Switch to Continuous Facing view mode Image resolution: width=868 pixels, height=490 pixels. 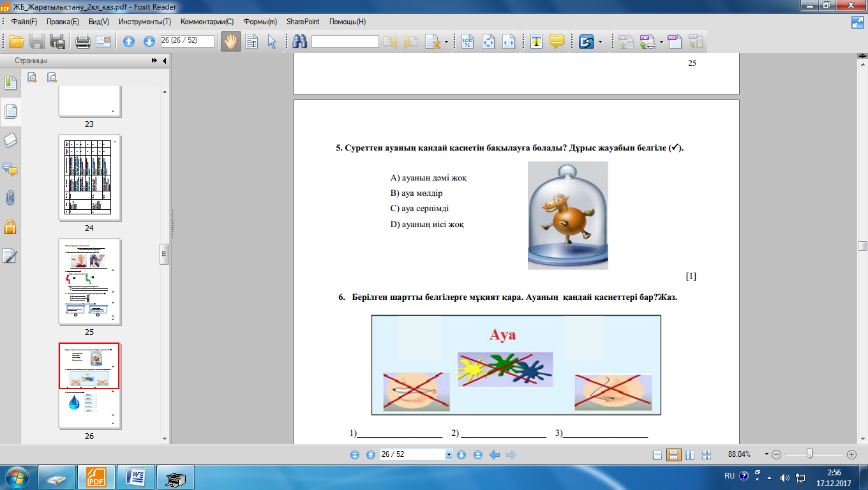click(x=707, y=455)
